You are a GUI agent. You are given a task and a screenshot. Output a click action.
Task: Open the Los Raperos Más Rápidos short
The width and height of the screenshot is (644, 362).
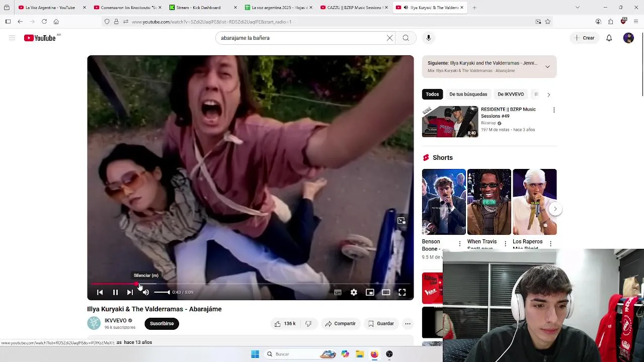click(x=534, y=202)
